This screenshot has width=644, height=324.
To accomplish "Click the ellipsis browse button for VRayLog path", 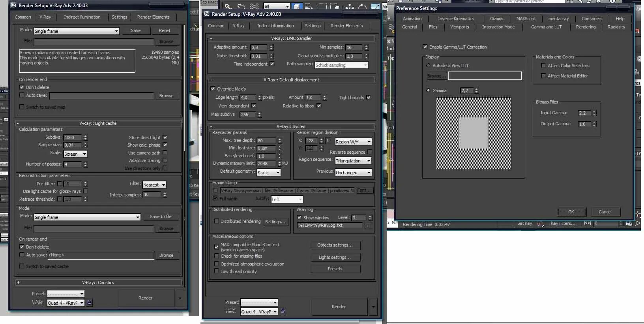I will (x=368, y=225).
